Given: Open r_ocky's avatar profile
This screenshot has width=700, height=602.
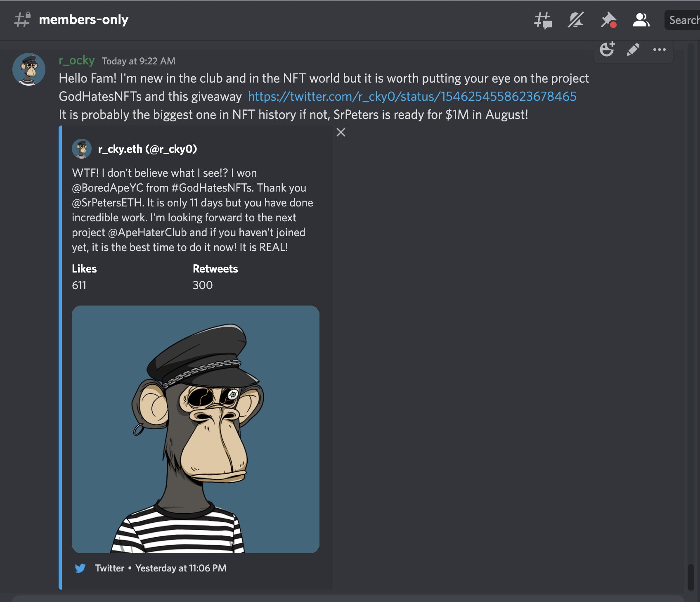Looking at the screenshot, I should (x=29, y=69).
